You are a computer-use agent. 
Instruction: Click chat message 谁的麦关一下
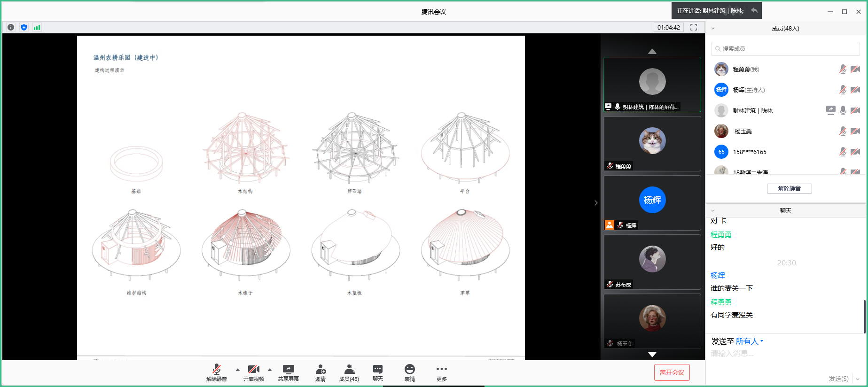[732, 288]
